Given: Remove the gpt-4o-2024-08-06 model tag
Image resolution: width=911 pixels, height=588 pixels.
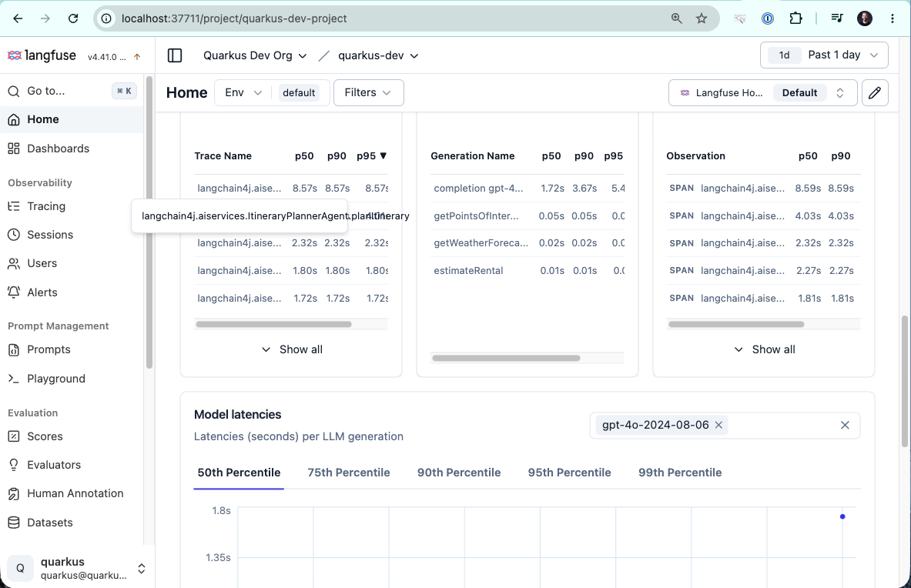Looking at the screenshot, I should tap(718, 425).
